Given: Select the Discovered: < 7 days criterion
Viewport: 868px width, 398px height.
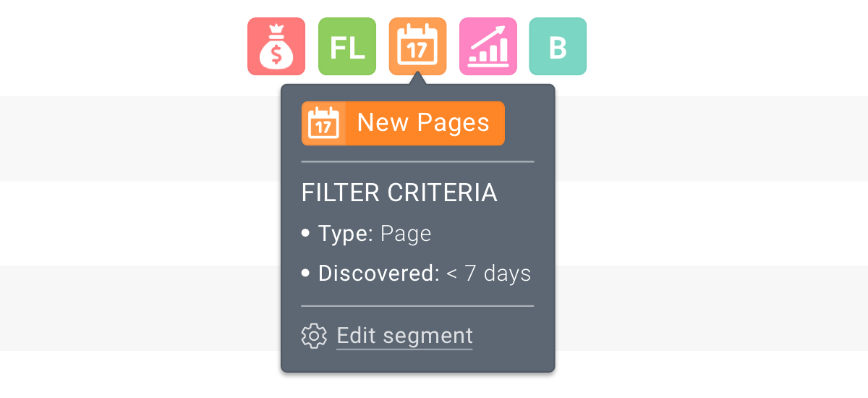Looking at the screenshot, I should point(416,274).
